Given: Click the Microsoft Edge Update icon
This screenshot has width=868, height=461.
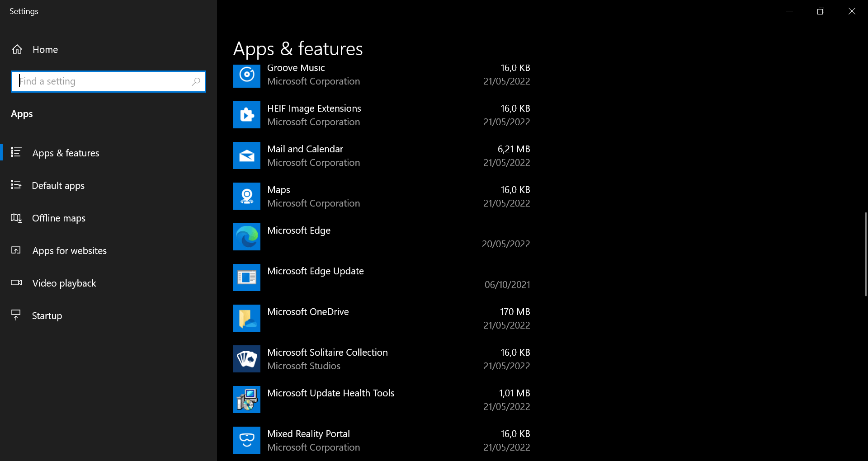Looking at the screenshot, I should [247, 278].
